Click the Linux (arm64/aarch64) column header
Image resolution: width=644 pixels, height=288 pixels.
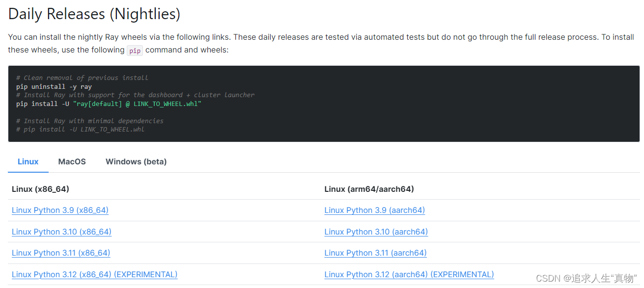tap(369, 189)
